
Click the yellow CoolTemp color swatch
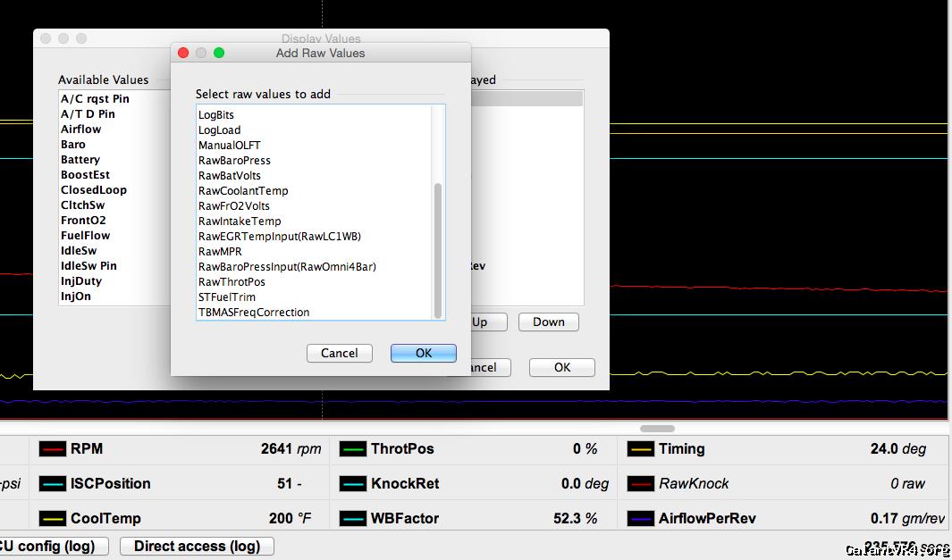tap(53, 519)
